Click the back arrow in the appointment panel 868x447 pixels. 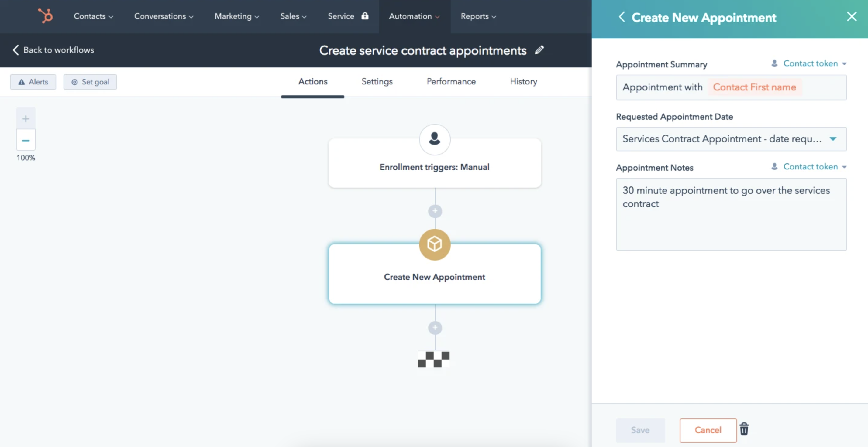click(622, 17)
